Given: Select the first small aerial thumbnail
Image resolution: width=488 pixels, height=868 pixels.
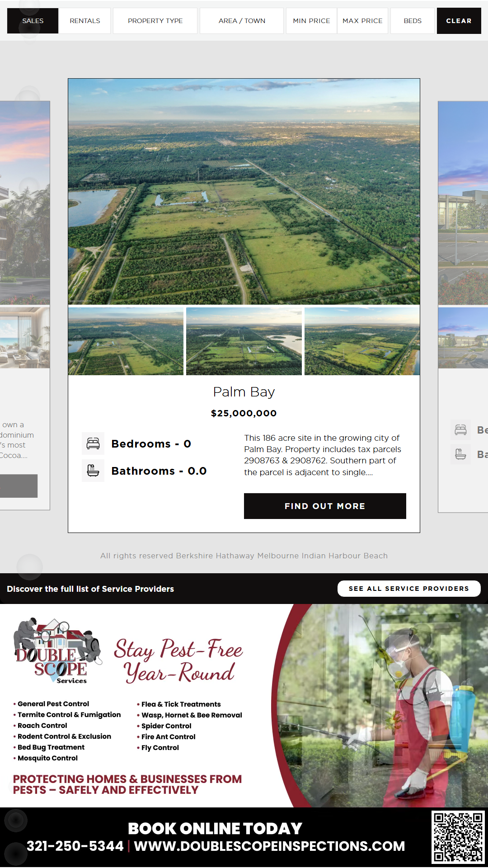Looking at the screenshot, I should pyautogui.click(x=126, y=341).
